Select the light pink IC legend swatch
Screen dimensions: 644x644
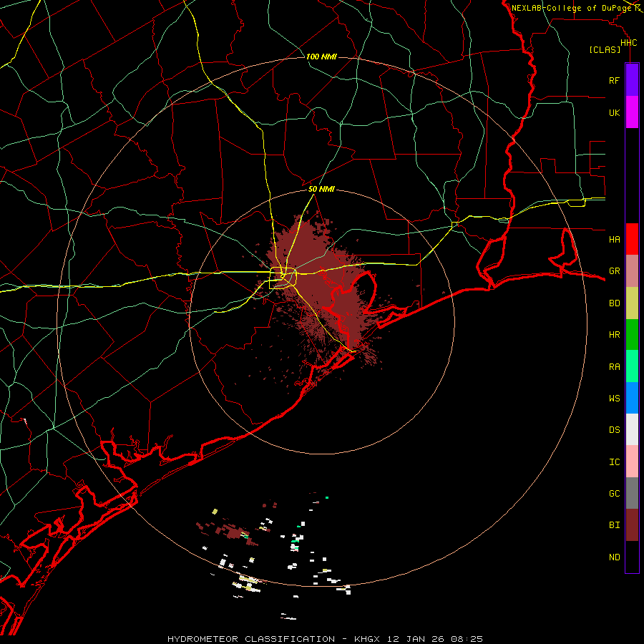(x=632, y=462)
